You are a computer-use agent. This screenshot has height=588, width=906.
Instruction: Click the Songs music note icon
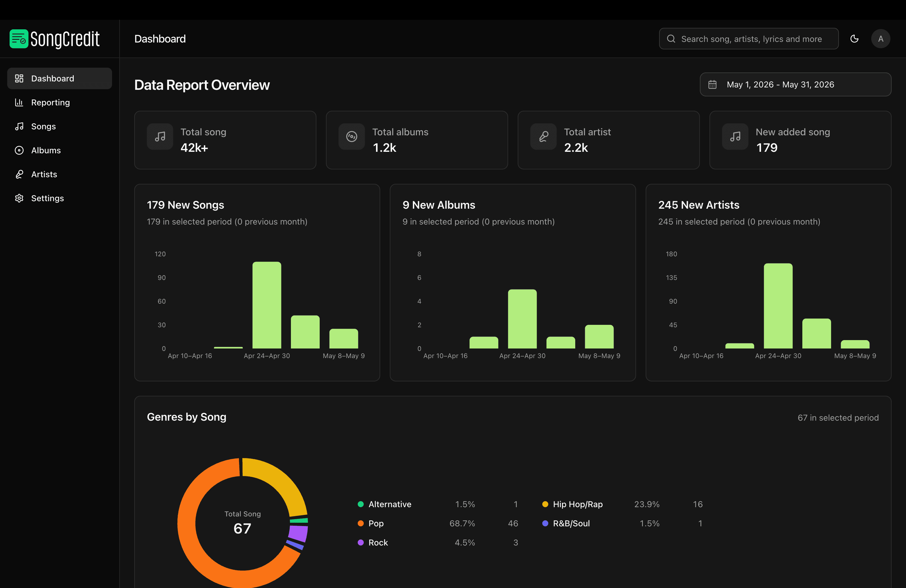pos(19,126)
